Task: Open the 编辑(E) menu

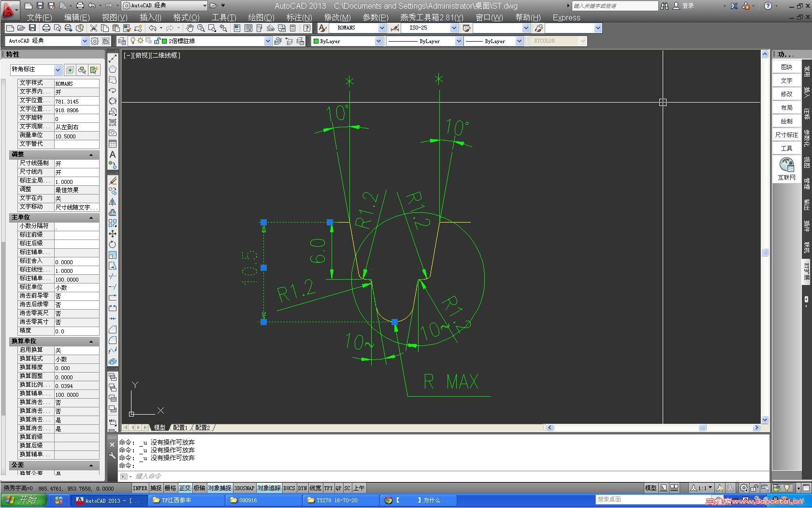Action: click(x=77, y=17)
